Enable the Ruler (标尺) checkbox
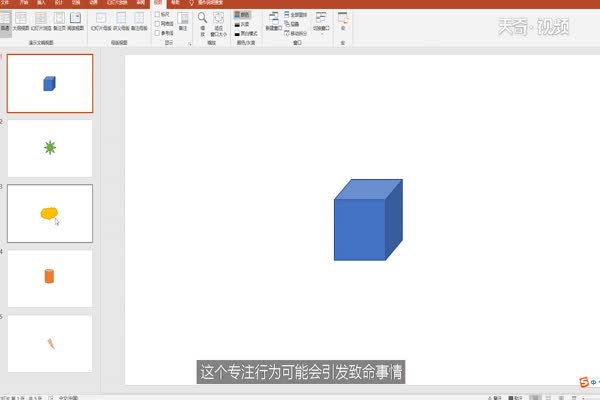 pos(158,15)
